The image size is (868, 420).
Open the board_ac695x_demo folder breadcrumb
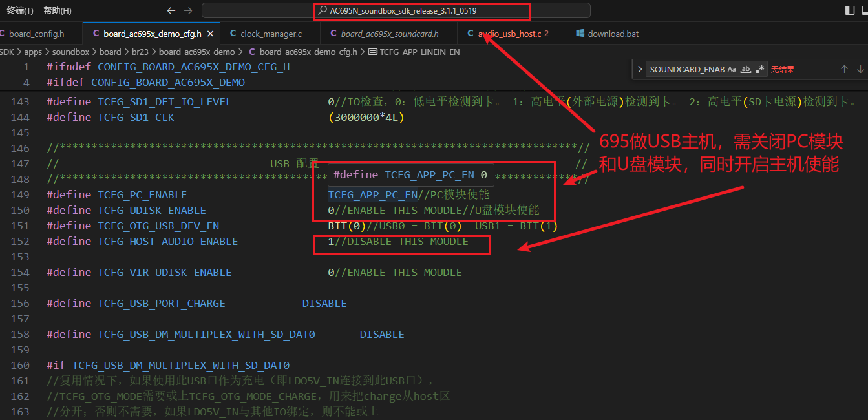[x=197, y=52]
